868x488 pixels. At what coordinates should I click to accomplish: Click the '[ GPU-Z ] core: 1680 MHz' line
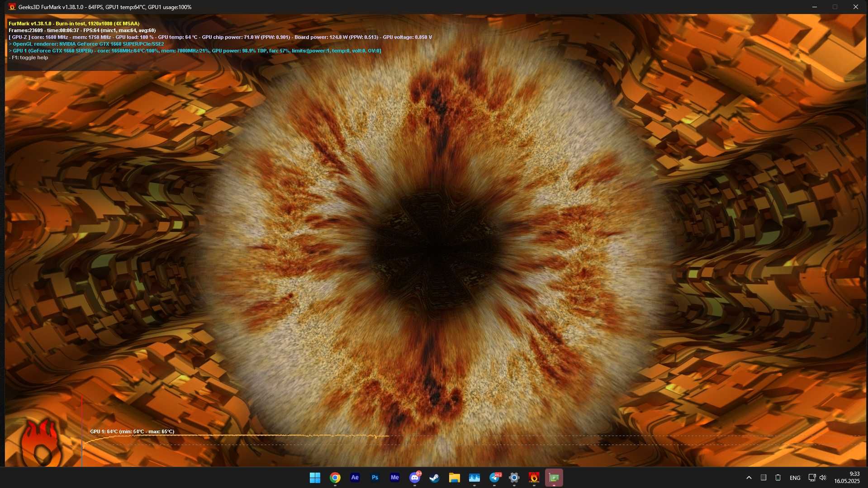(x=220, y=37)
